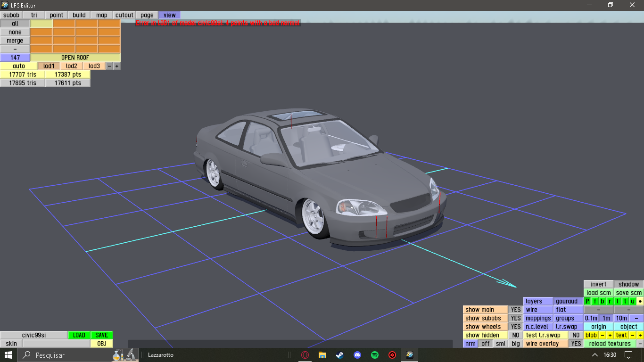Turn normals off with the off option
644x362 pixels.
coord(486,344)
